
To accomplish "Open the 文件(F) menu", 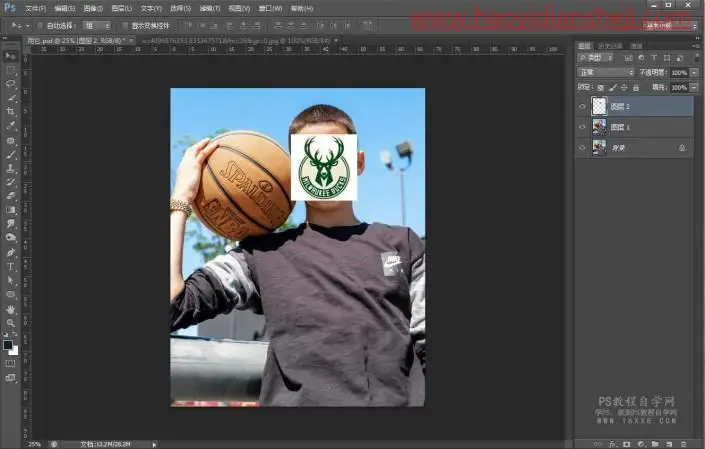I will (36, 9).
